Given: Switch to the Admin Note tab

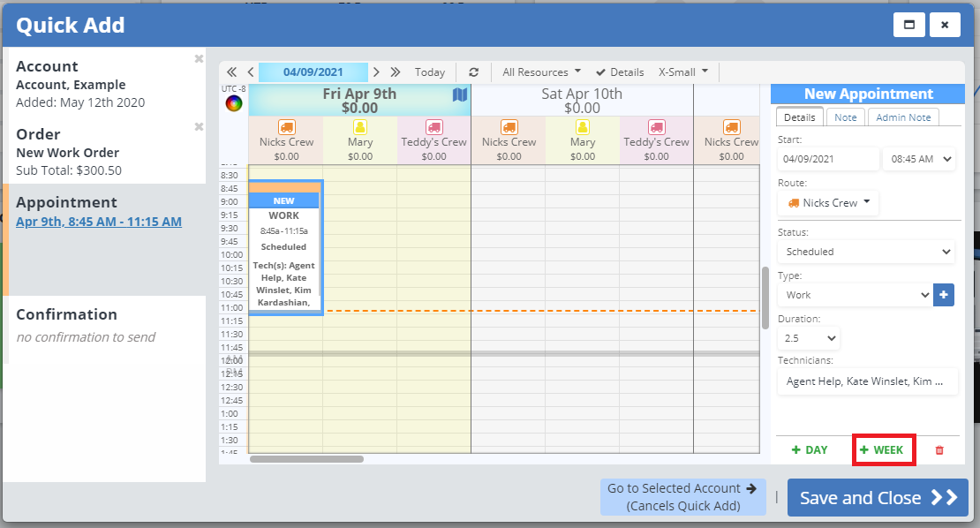Looking at the screenshot, I should click(902, 117).
